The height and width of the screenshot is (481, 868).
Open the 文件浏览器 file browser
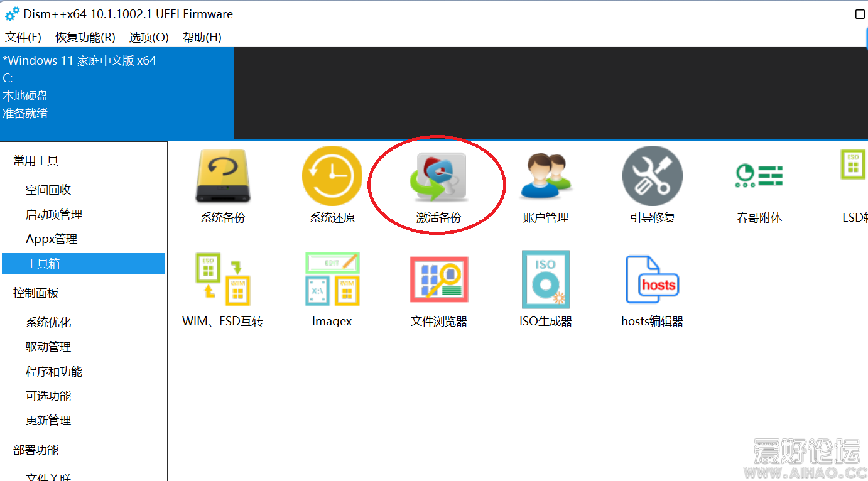click(438, 281)
